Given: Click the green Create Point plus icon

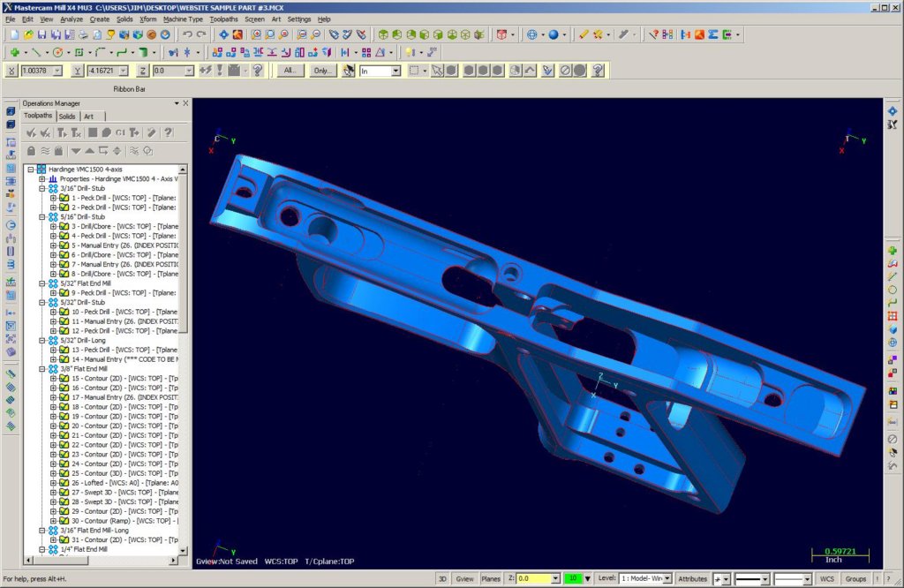Looking at the screenshot, I should point(15,52).
